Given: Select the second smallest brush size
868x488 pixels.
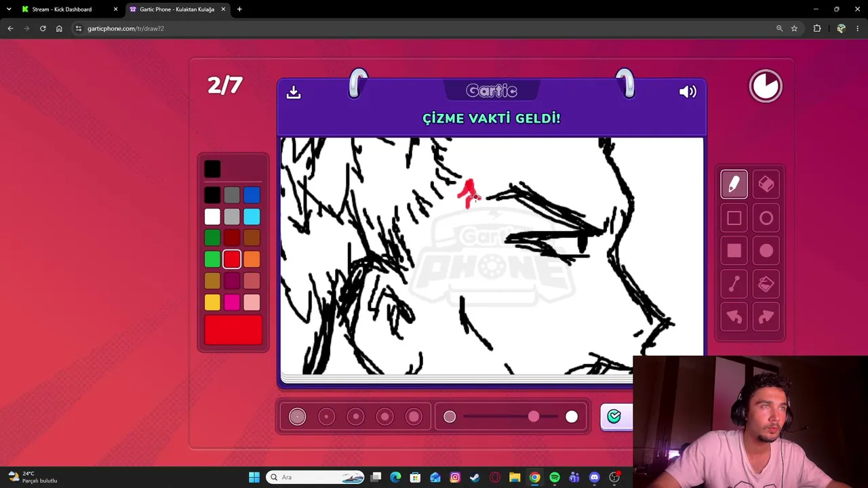Looking at the screenshot, I should click(326, 417).
